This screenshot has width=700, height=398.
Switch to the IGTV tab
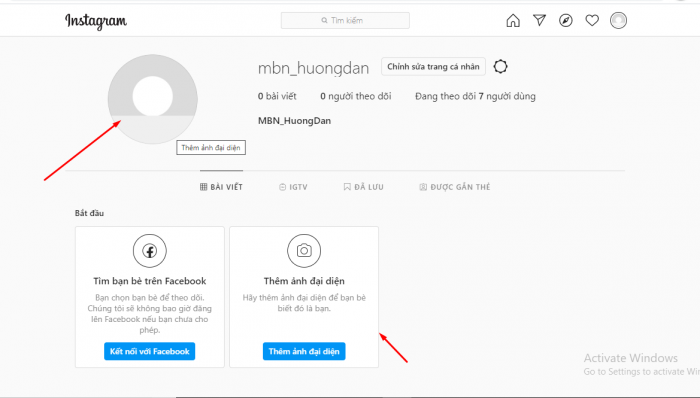pos(293,187)
